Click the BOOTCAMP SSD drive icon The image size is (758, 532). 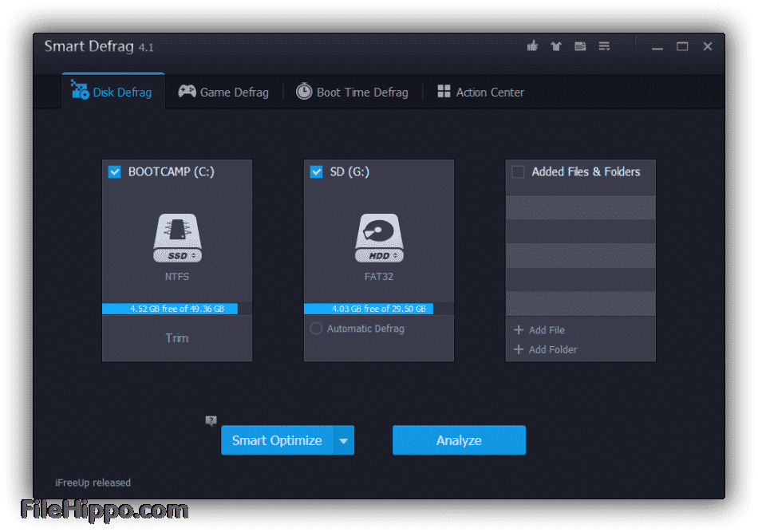point(177,238)
